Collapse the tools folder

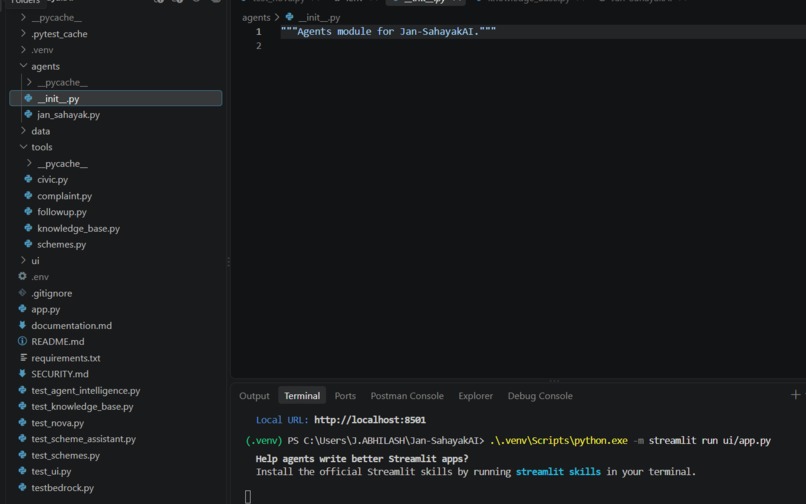23,147
